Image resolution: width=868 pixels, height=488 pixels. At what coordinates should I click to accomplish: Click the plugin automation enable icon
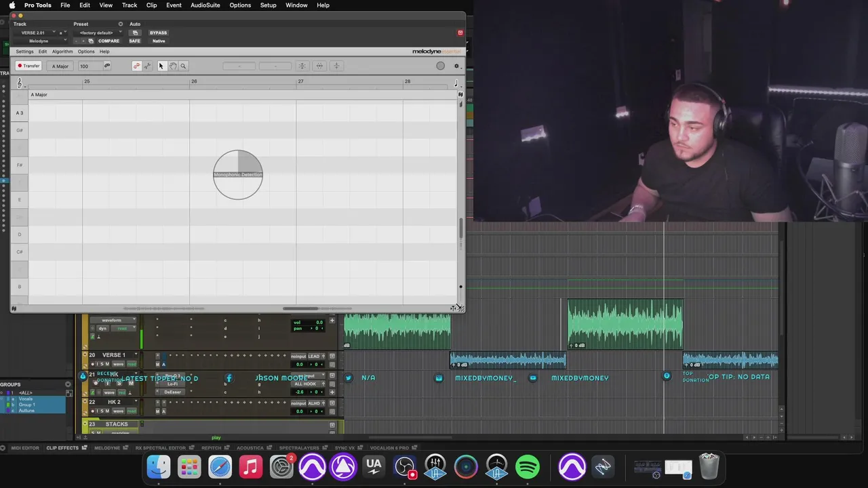[135, 33]
